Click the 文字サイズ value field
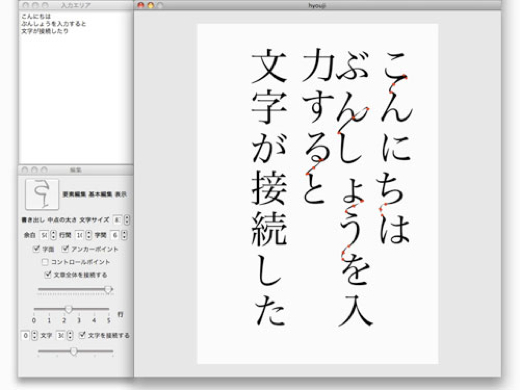The image size is (520, 390). (117, 220)
